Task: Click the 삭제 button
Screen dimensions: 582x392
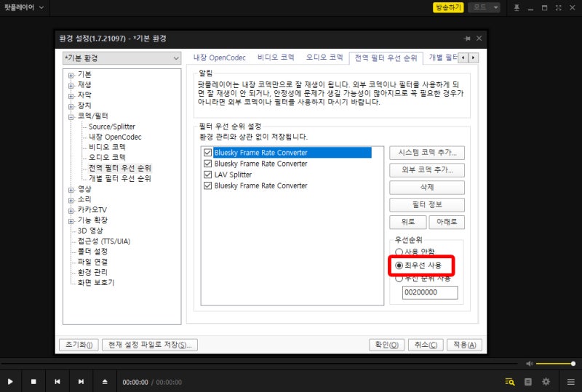Action: tap(427, 188)
